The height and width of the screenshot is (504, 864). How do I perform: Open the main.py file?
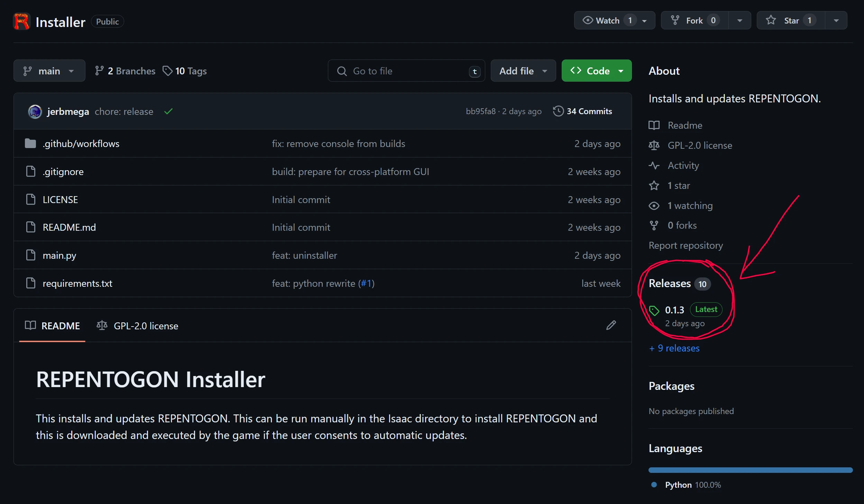coord(59,255)
